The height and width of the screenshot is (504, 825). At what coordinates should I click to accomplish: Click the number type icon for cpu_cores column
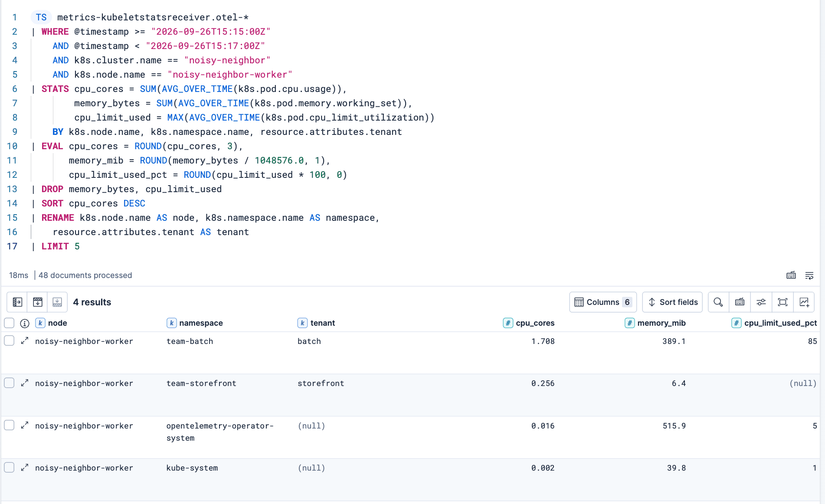tap(508, 323)
